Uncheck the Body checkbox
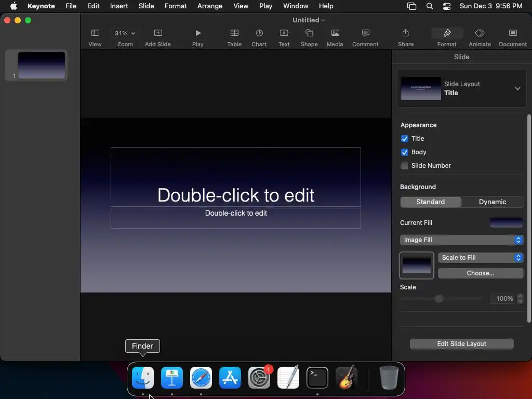The width and height of the screenshot is (532, 399). pos(404,152)
